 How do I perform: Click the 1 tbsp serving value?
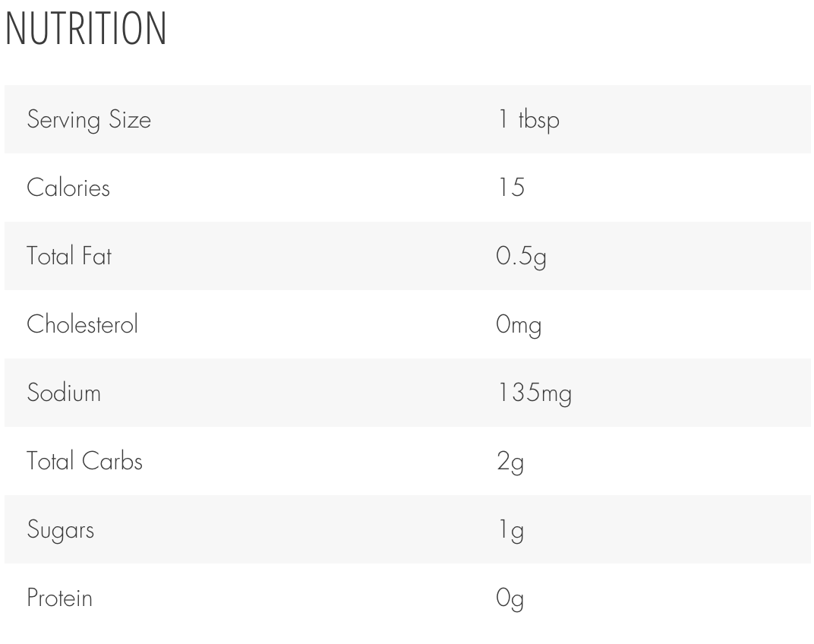[x=528, y=120]
